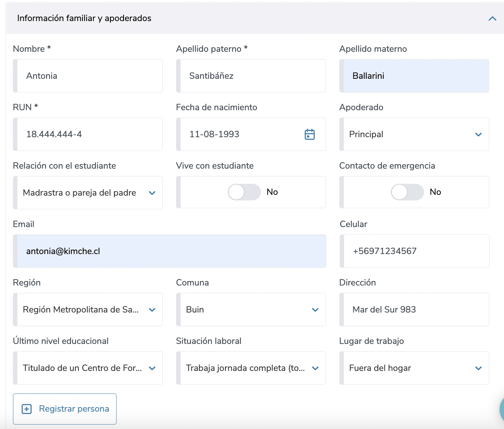Click the Nombre field containing Antonia
The image size is (504, 429).
coord(89,76)
